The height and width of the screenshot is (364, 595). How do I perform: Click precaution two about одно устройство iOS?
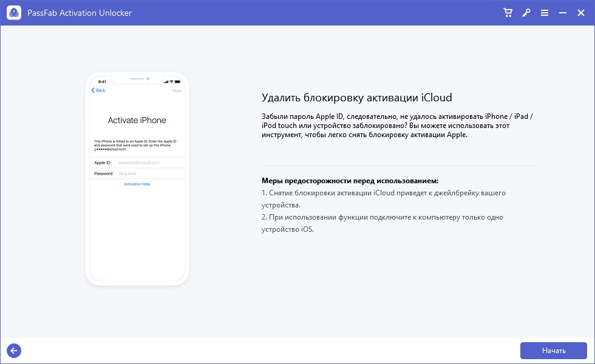(382, 223)
